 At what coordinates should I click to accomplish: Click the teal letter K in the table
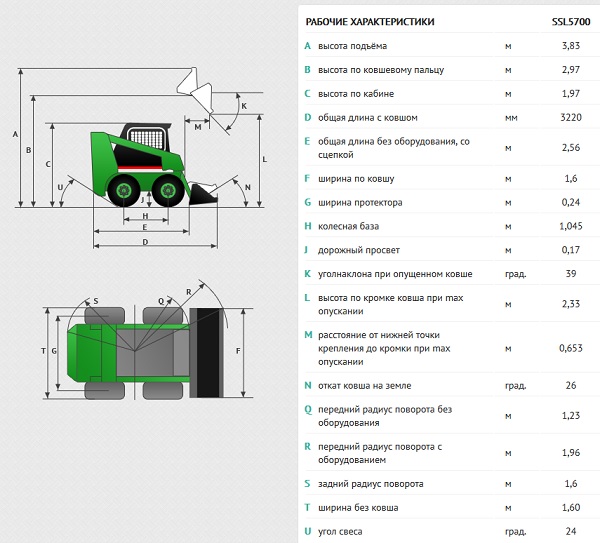(x=307, y=274)
